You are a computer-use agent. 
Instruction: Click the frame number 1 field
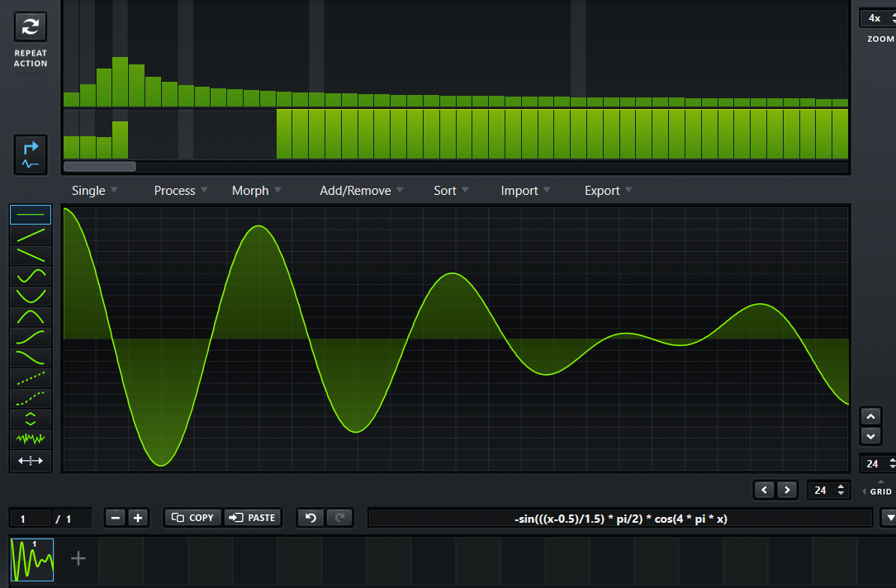[x=30, y=519]
